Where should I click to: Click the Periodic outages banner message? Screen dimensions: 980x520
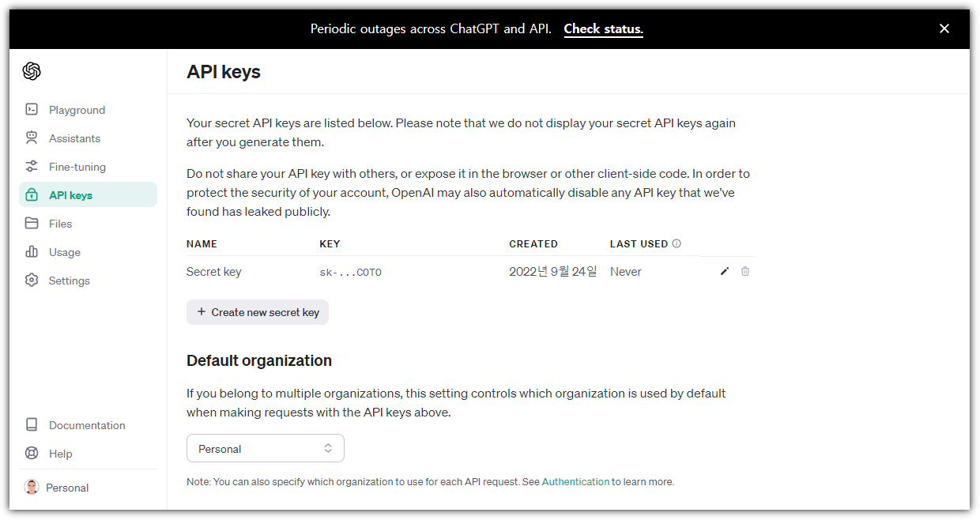[x=431, y=28]
